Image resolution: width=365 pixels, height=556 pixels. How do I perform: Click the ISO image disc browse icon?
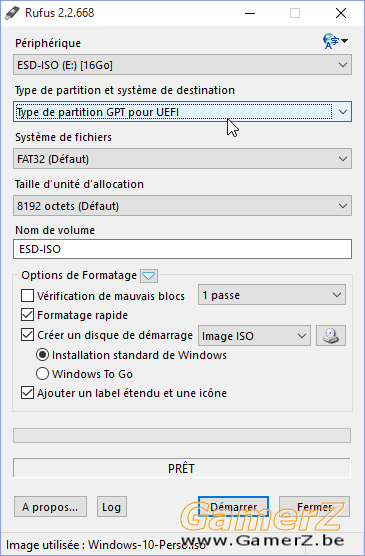pos(331,335)
